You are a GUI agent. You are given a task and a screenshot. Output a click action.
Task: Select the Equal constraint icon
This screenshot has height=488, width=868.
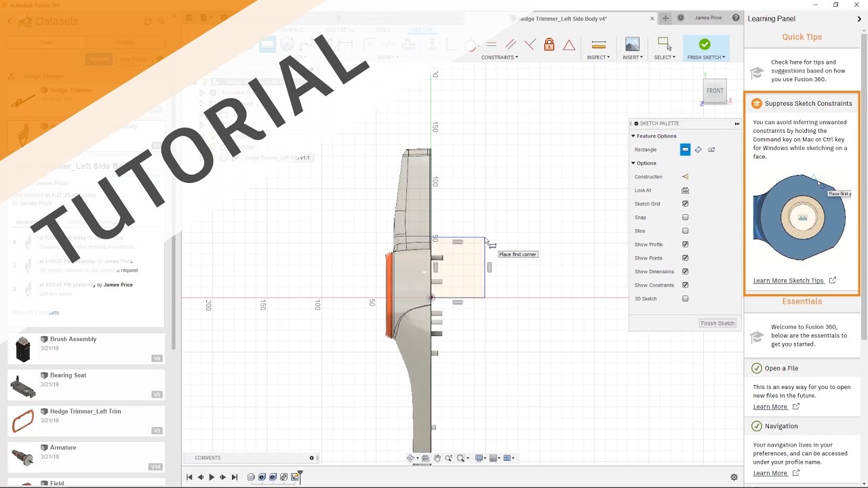click(491, 45)
